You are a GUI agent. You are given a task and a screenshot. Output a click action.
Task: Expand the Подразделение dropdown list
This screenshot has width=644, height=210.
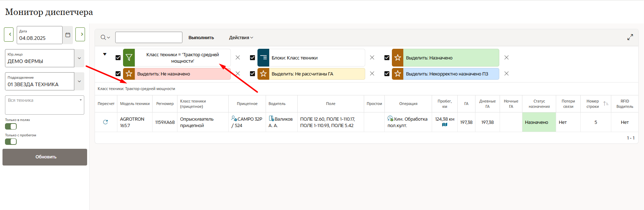[x=79, y=82]
